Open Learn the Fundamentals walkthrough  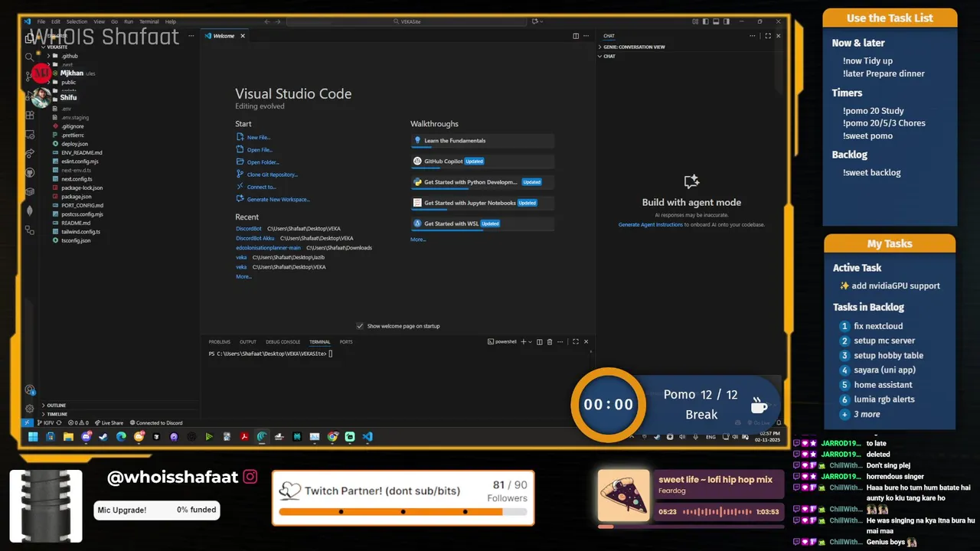[482, 141]
